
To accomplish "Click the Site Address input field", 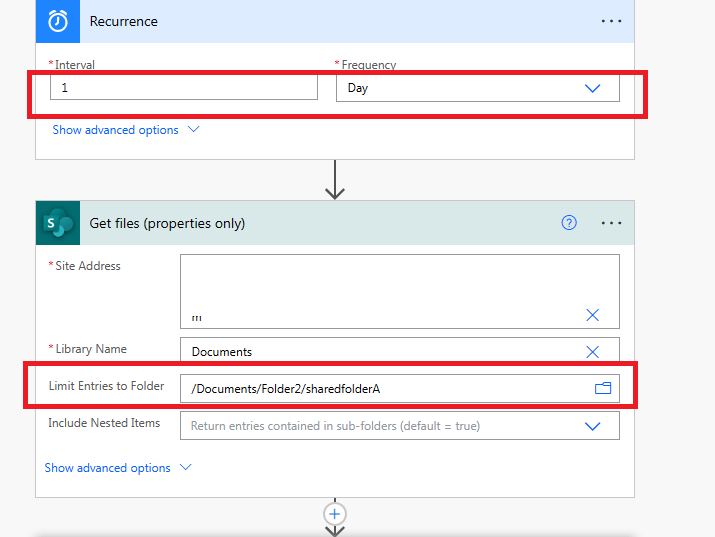I will 399,291.
